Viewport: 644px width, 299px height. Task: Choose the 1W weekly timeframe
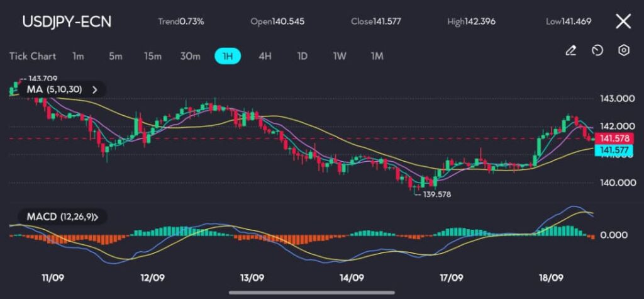(x=340, y=56)
